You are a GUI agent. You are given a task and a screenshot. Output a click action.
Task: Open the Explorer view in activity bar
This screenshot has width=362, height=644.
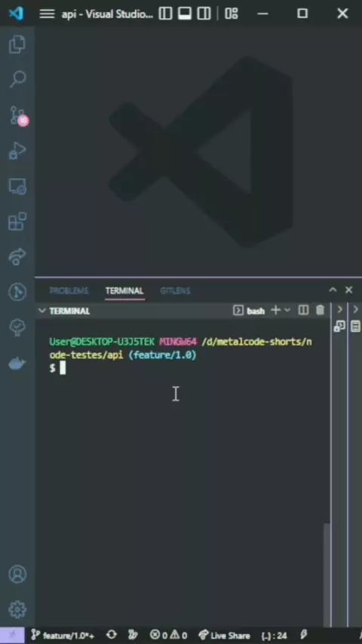(x=17, y=44)
